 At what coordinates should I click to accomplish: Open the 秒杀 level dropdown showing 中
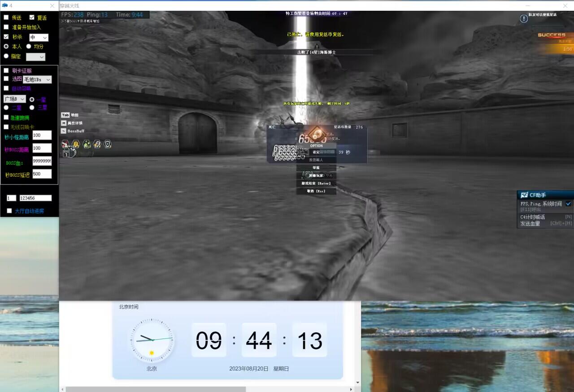coord(39,38)
